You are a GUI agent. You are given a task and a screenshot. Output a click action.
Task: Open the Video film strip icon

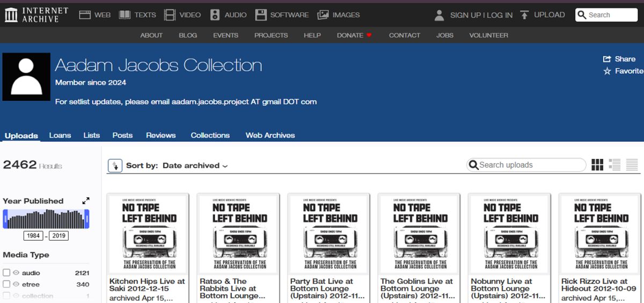tap(170, 15)
